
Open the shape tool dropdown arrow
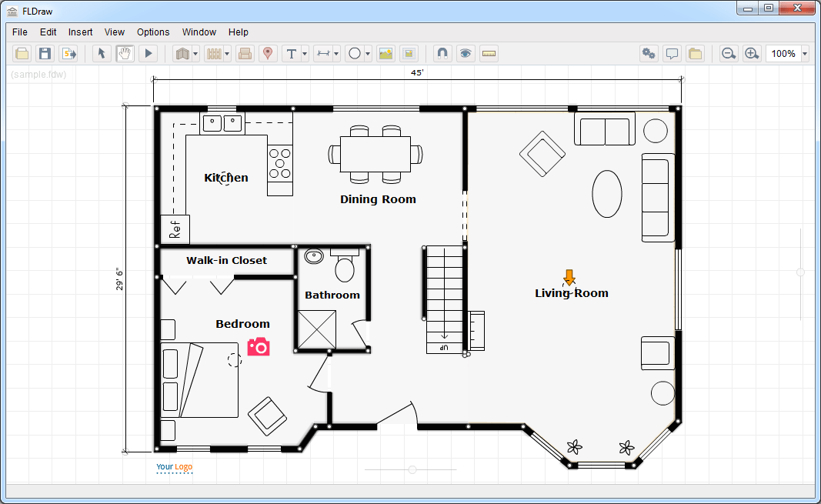368,53
